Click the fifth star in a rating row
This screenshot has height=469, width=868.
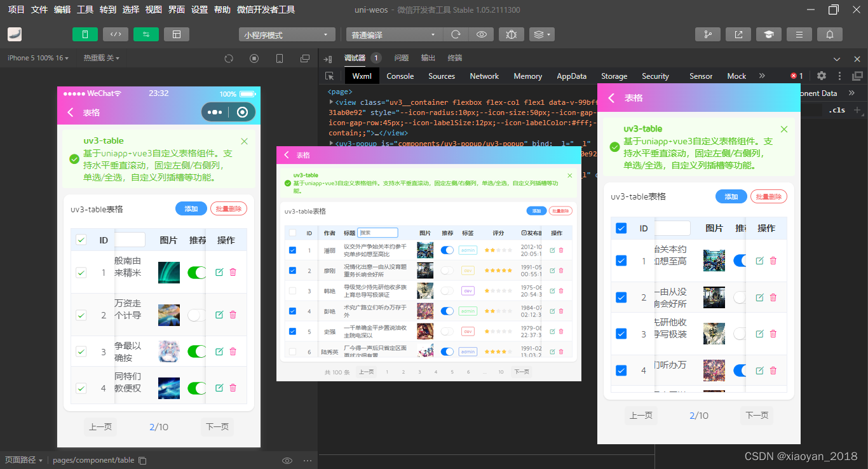tap(509, 270)
